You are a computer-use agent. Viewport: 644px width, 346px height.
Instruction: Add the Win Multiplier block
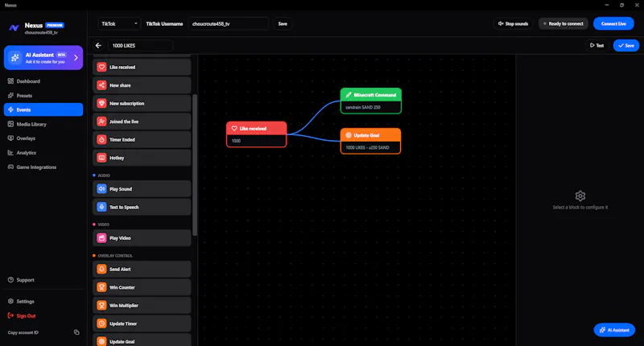coord(142,306)
